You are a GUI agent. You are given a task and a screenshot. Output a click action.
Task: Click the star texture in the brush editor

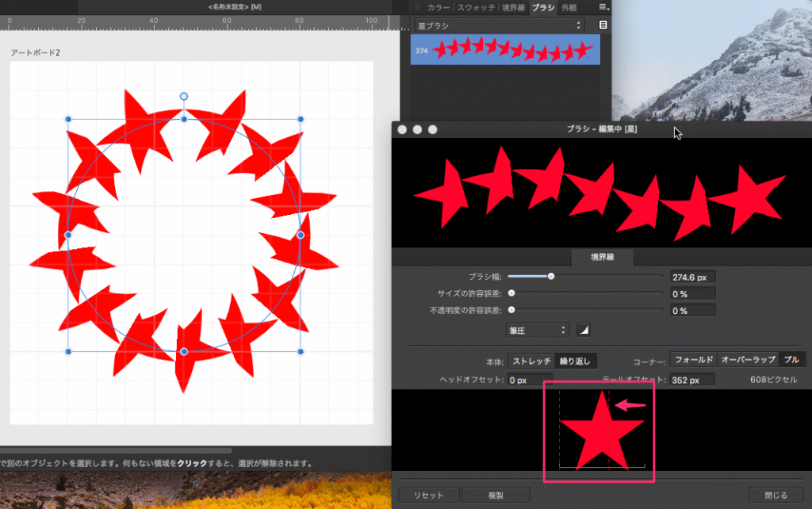pos(600,431)
